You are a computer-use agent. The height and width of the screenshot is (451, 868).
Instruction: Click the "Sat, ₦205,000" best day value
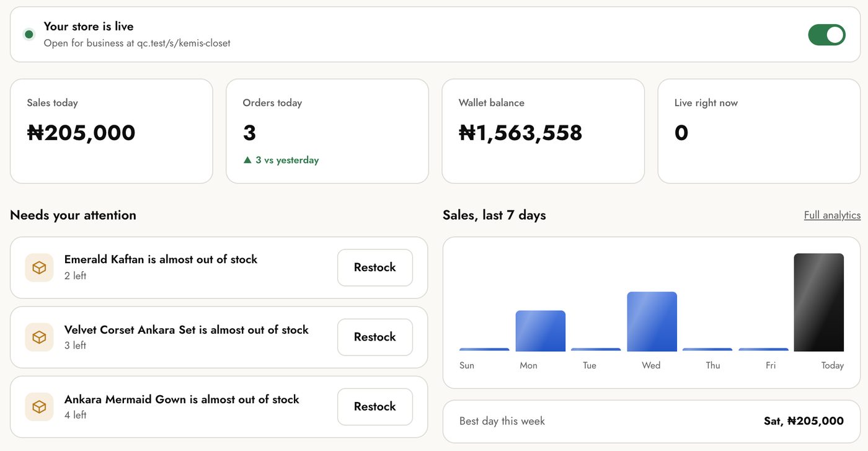click(x=804, y=421)
